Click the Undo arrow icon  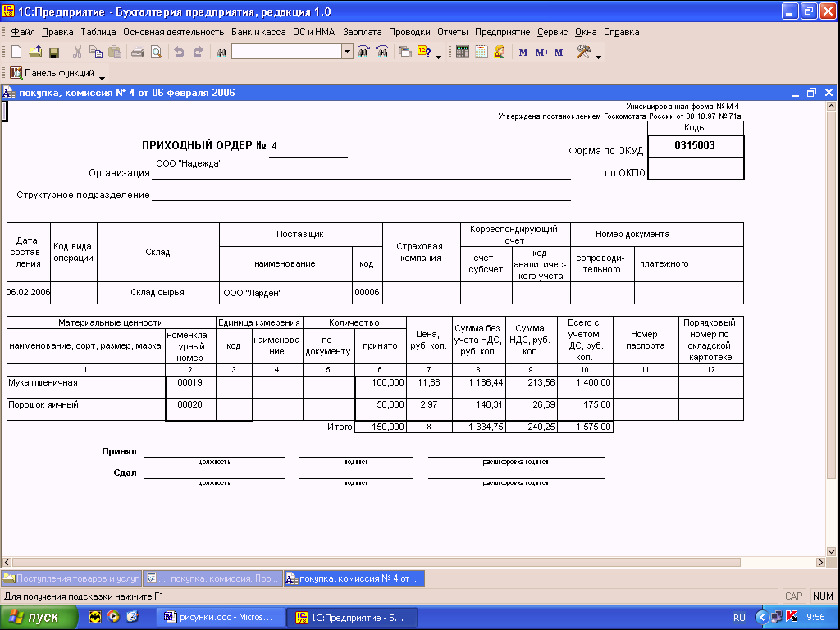pyautogui.click(x=179, y=52)
